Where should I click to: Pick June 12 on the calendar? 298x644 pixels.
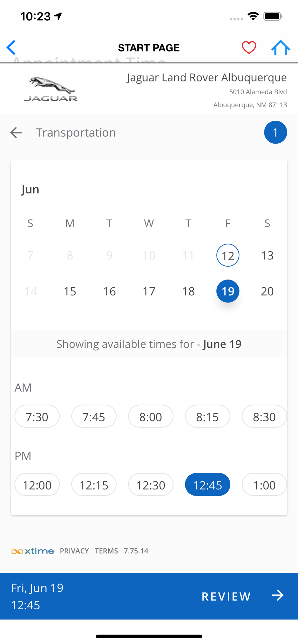coord(228,255)
